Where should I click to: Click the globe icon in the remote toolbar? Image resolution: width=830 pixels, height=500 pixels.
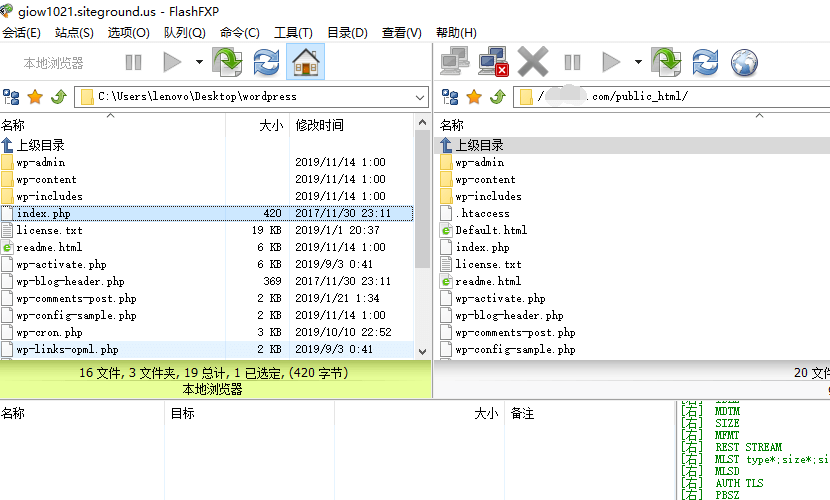[x=744, y=62]
